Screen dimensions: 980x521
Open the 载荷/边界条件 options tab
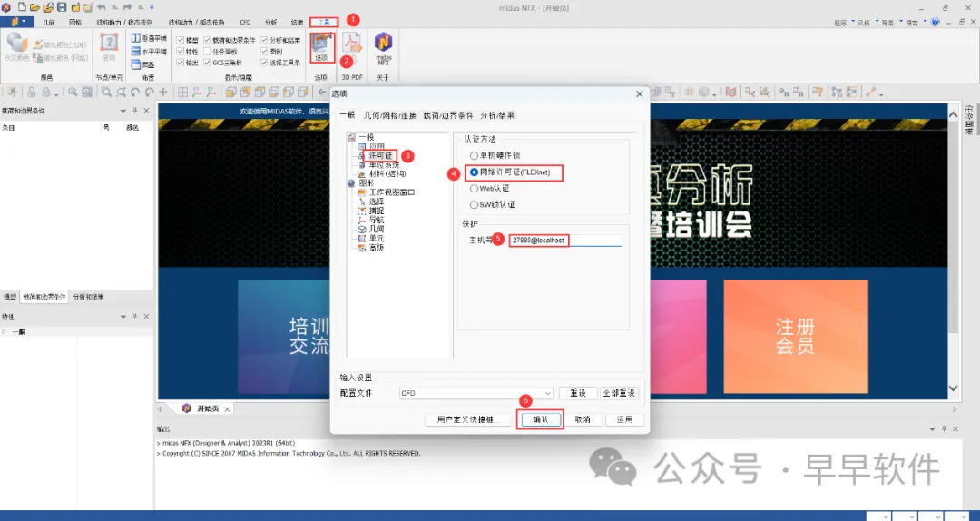(448, 115)
